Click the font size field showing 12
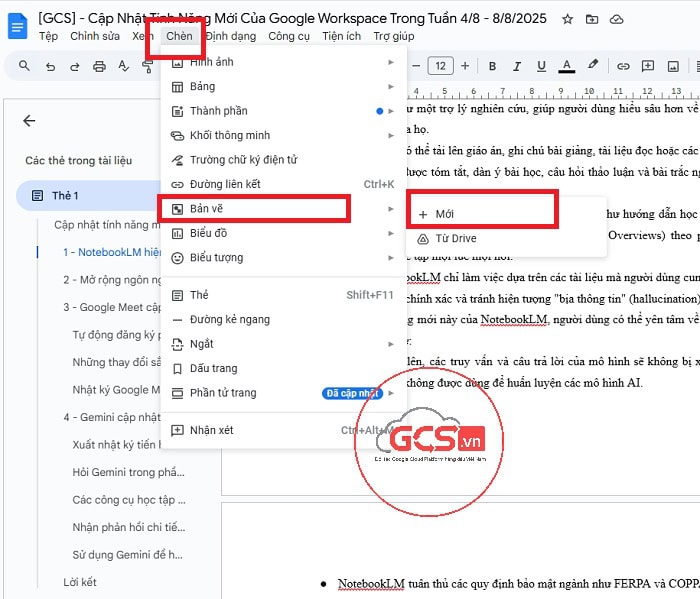This screenshot has height=599, width=700. point(440,66)
